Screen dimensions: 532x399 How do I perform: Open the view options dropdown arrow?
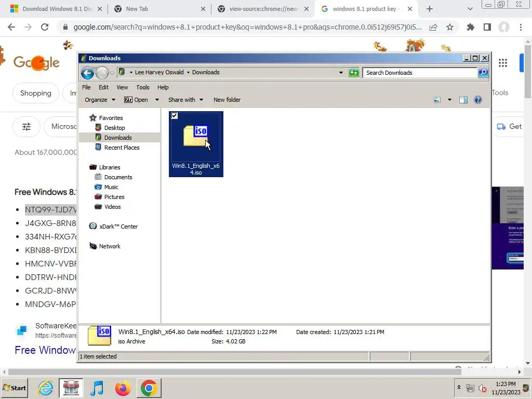pos(449,100)
